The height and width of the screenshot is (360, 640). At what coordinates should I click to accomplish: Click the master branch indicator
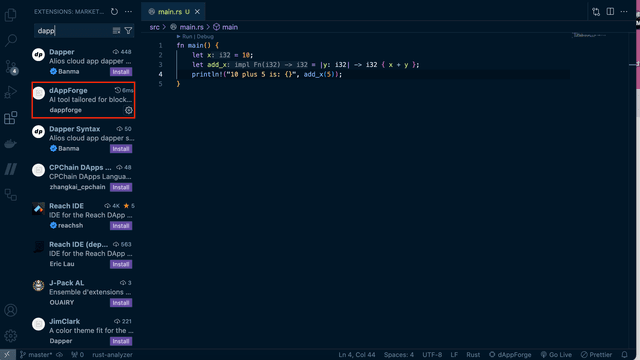pos(36,355)
